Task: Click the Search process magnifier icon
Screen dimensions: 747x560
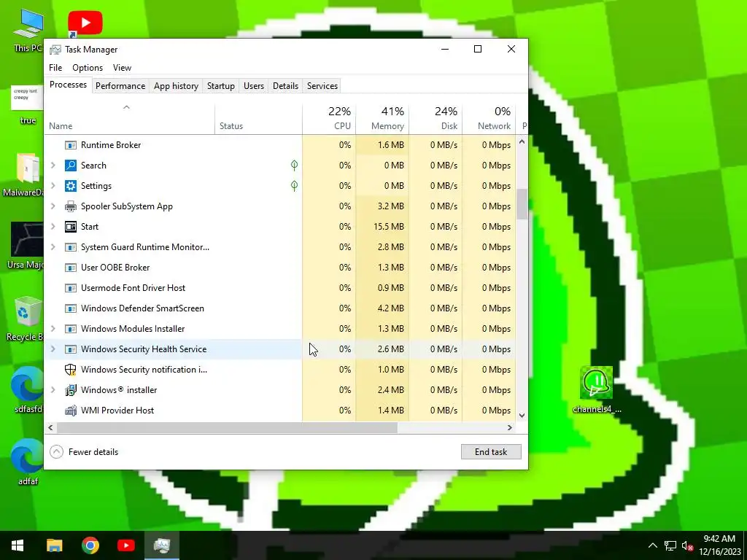Action: (71, 166)
